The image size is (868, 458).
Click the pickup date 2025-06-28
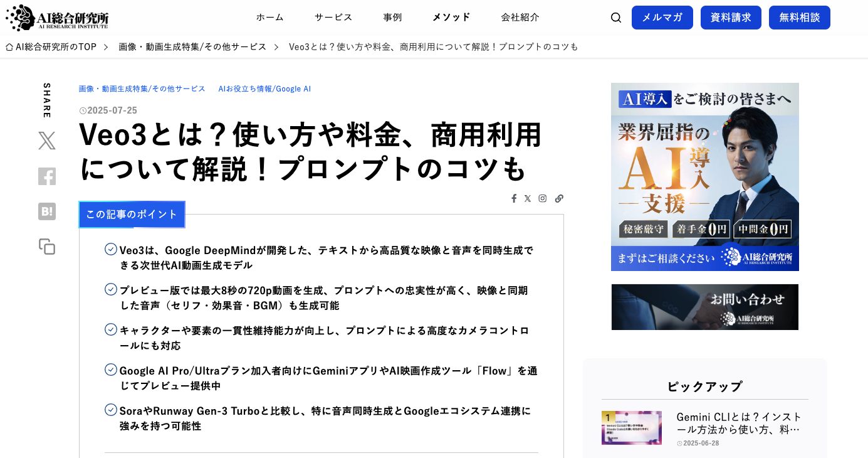tap(701, 443)
